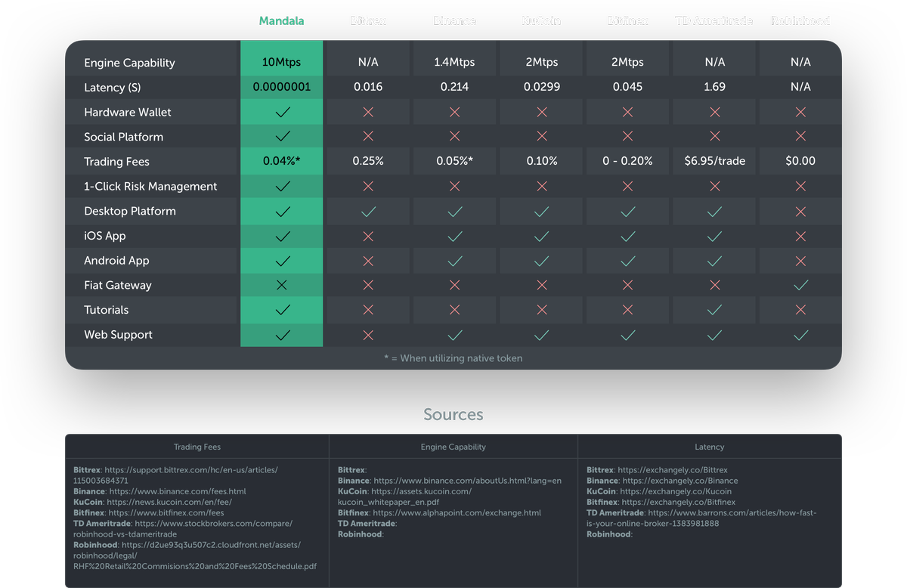Viewport: 907px width, 588px height.
Task: Click Mandala's Web Support checkmark
Action: pyautogui.click(x=283, y=335)
